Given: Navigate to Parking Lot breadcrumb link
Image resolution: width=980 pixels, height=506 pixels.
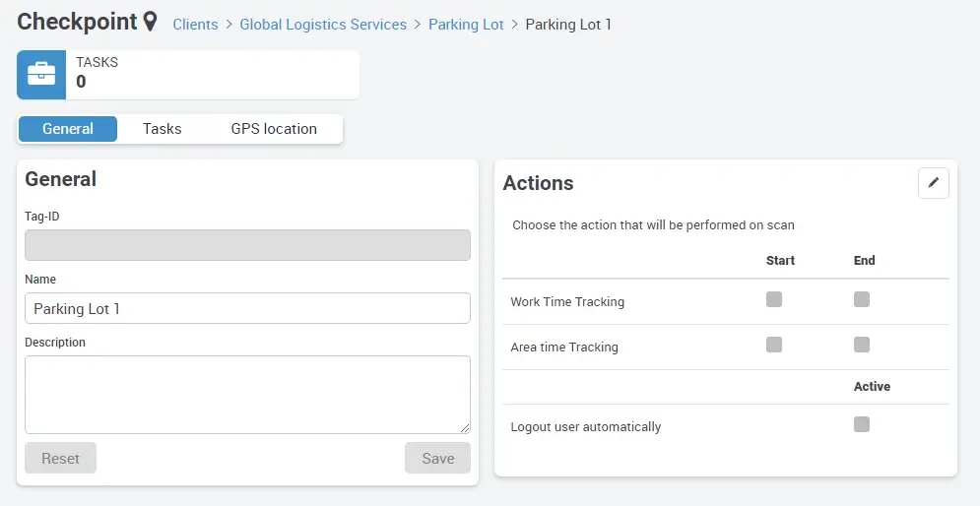Looking at the screenshot, I should tap(466, 25).
